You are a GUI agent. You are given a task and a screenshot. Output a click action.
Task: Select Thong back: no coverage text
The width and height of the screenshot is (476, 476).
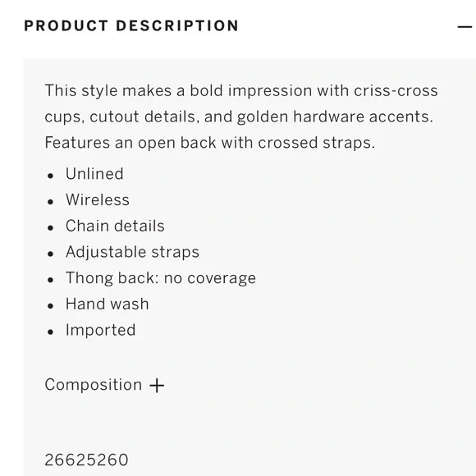click(x=161, y=278)
